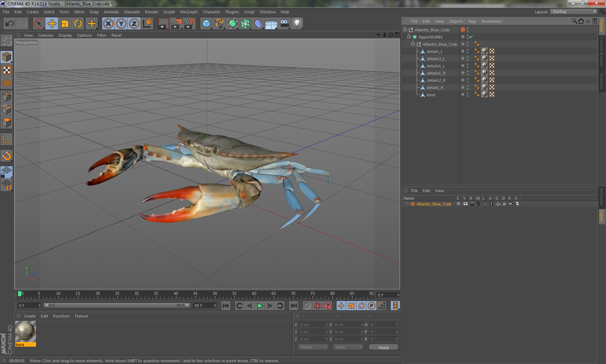Open the spline pen tools icon
606x364 pixels.
pos(219,24)
